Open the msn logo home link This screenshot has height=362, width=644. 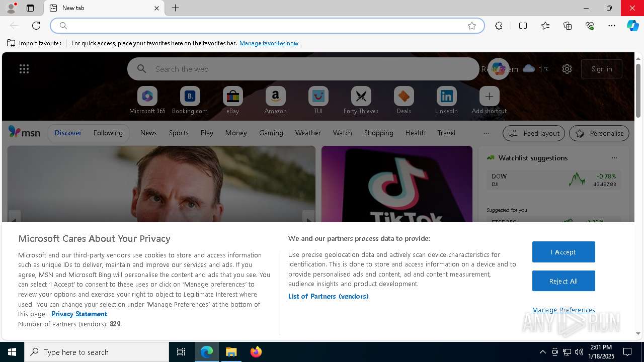[24, 132]
